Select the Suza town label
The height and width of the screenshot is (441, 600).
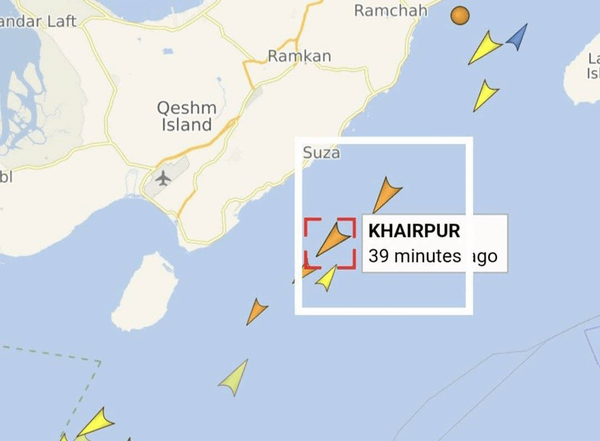[x=321, y=153]
